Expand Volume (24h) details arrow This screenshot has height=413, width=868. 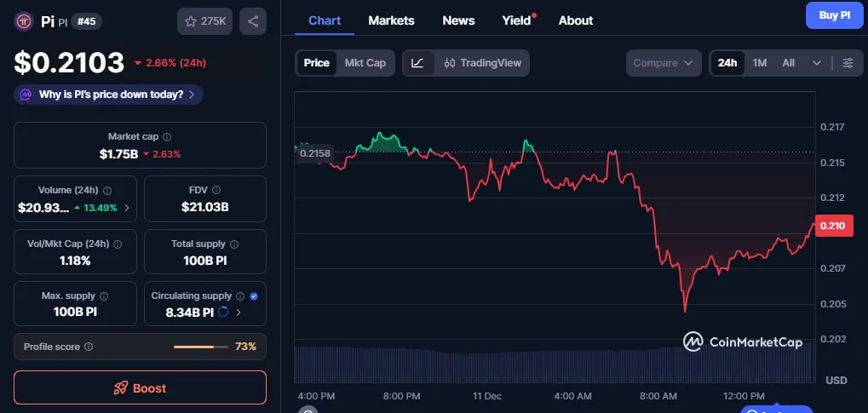tap(127, 208)
